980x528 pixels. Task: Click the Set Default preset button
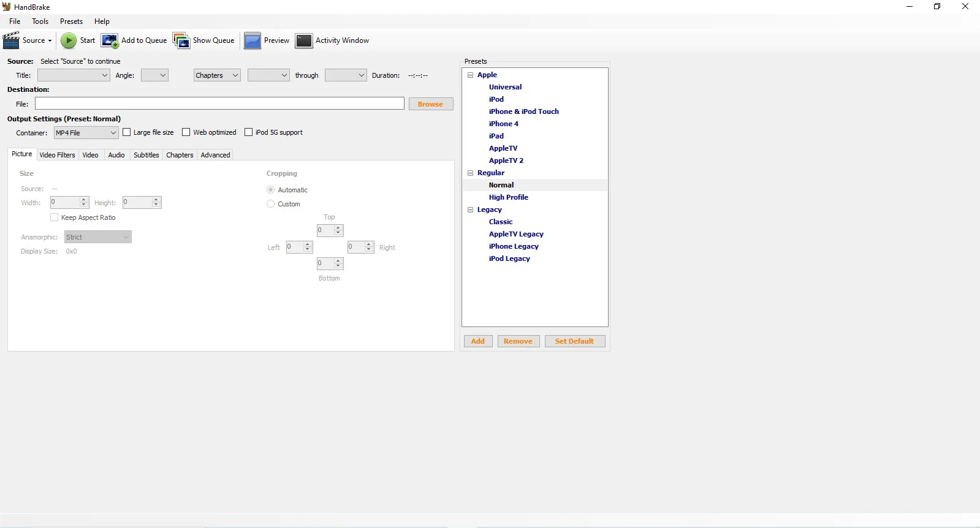coord(574,341)
